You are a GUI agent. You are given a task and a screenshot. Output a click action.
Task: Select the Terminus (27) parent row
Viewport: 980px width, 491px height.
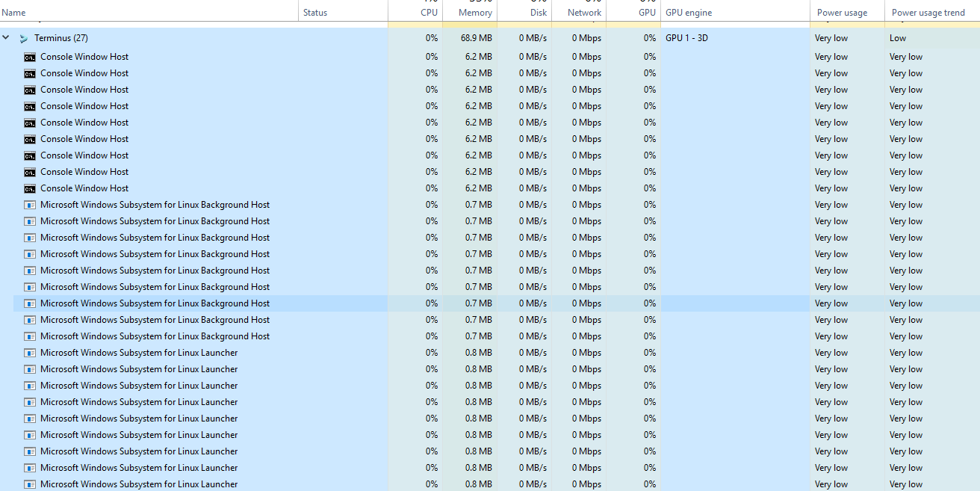click(x=149, y=37)
